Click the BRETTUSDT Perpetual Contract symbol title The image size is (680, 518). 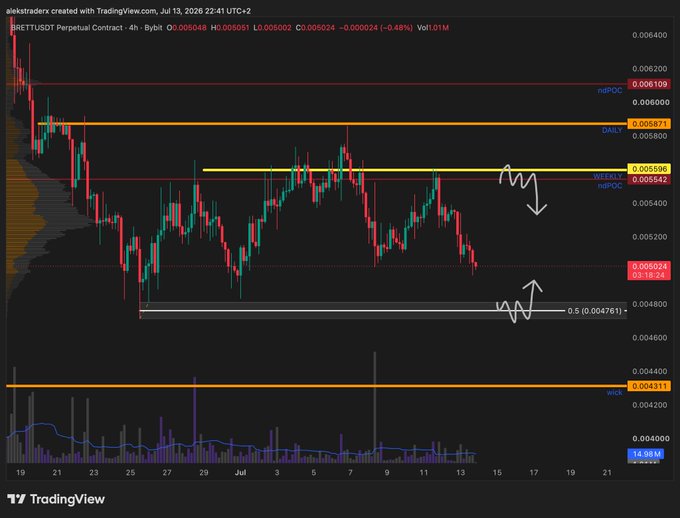coord(68,28)
